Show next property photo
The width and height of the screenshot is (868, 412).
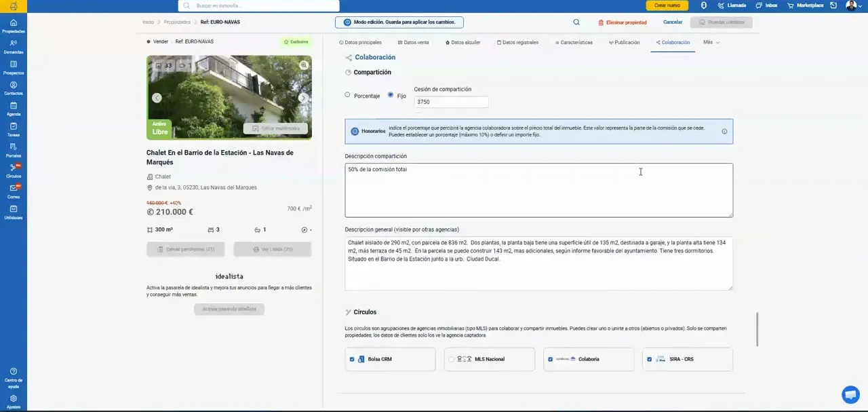pos(302,98)
